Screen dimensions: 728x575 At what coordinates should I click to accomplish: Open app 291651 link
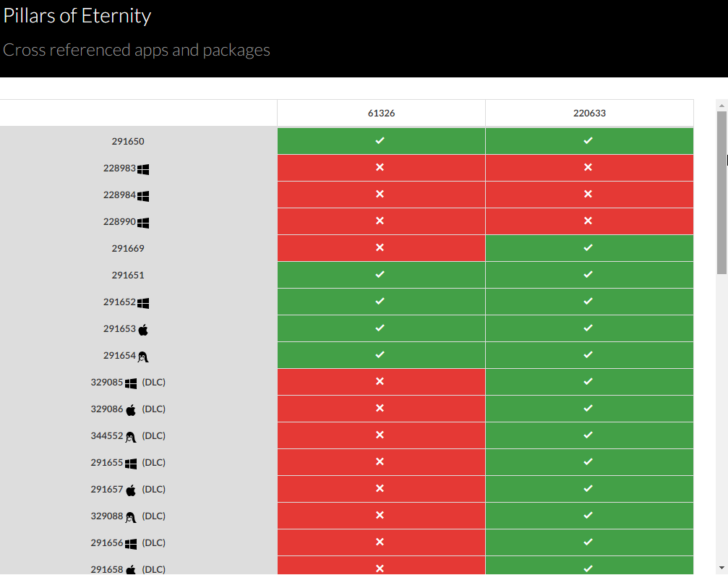tap(128, 276)
